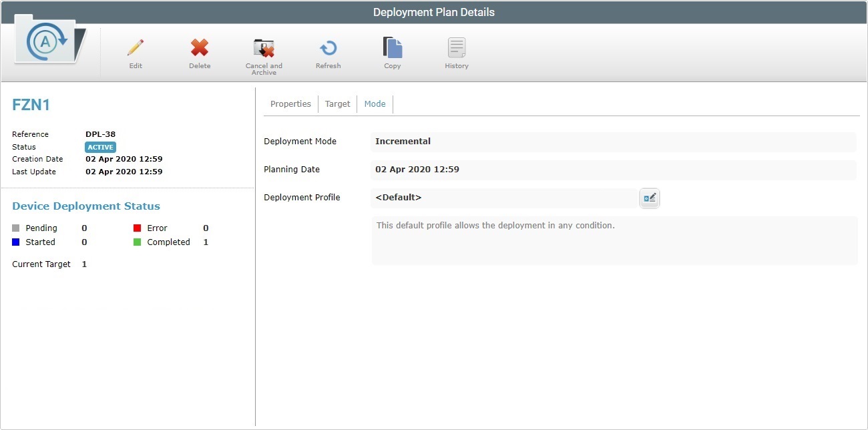Switch to the Properties tab
Screen dimensions: 868x430
(x=290, y=103)
